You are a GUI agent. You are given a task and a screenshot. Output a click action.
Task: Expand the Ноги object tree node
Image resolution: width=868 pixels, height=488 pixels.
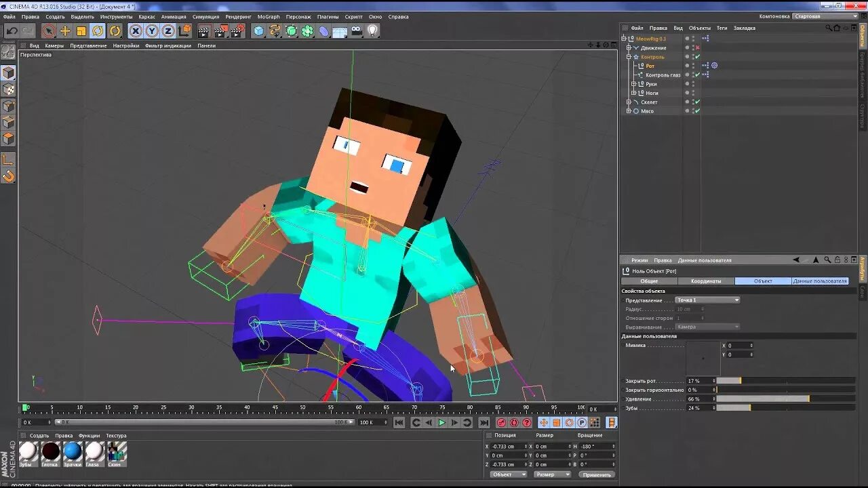click(633, 93)
